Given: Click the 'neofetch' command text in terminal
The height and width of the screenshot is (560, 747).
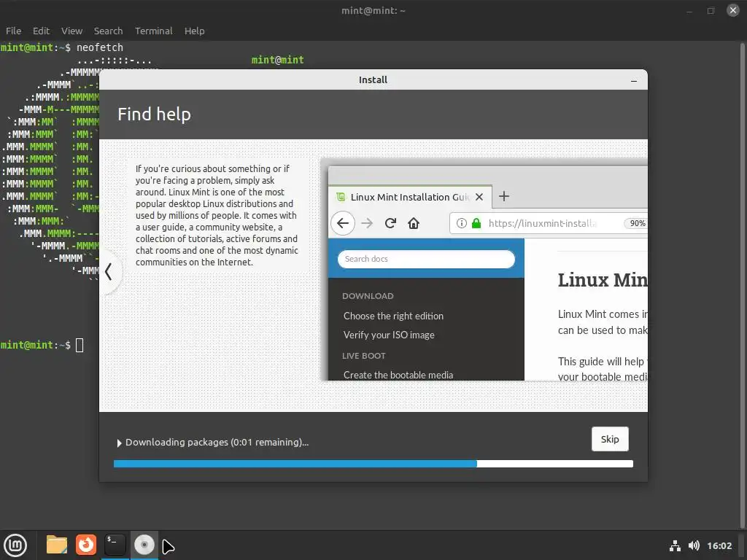Looking at the screenshot, I should 99,47.
